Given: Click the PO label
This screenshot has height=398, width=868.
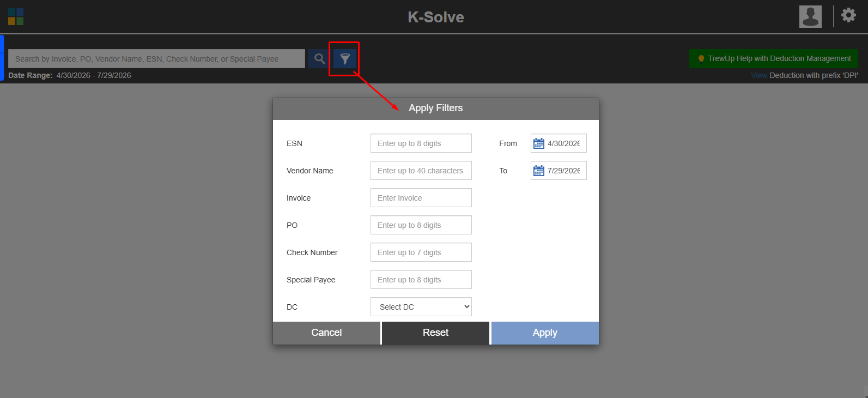Looking at the screenshot, I should click(x=292, y=225).
